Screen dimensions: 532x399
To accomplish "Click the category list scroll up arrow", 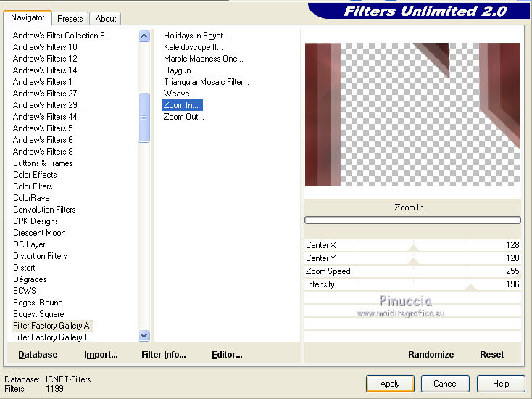I will (x=144, y=36).
